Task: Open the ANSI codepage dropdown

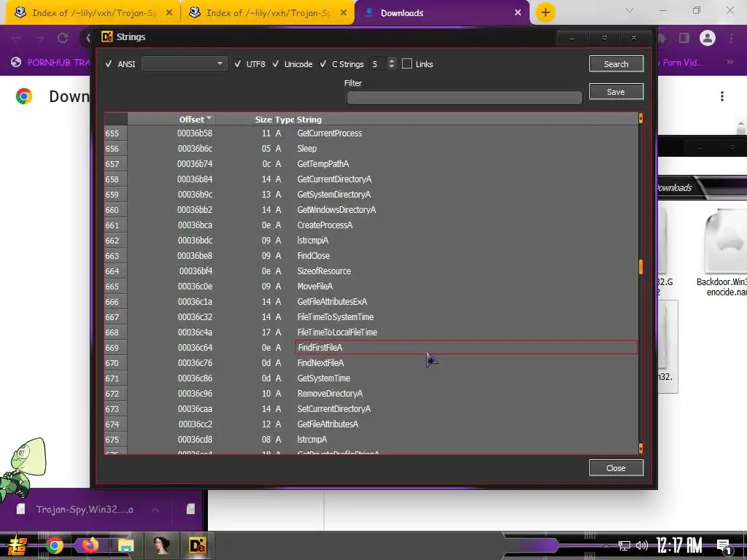Action: coord(183,64)
